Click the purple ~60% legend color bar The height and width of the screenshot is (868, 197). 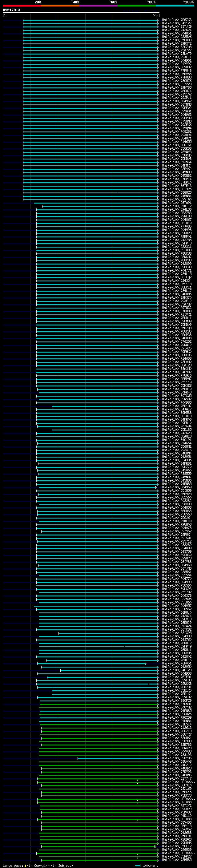(x=98, y=6)
